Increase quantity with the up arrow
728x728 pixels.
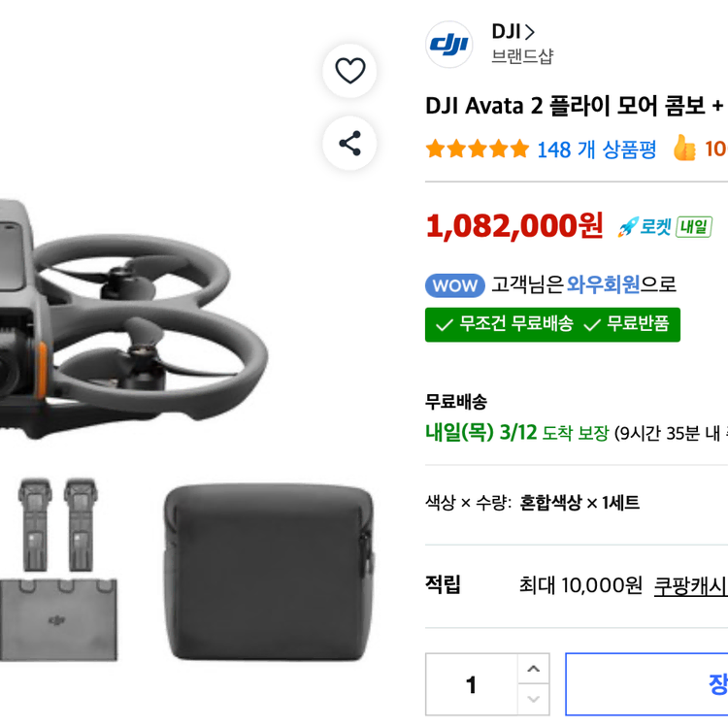pyautogui.click(x=533, y=669)
